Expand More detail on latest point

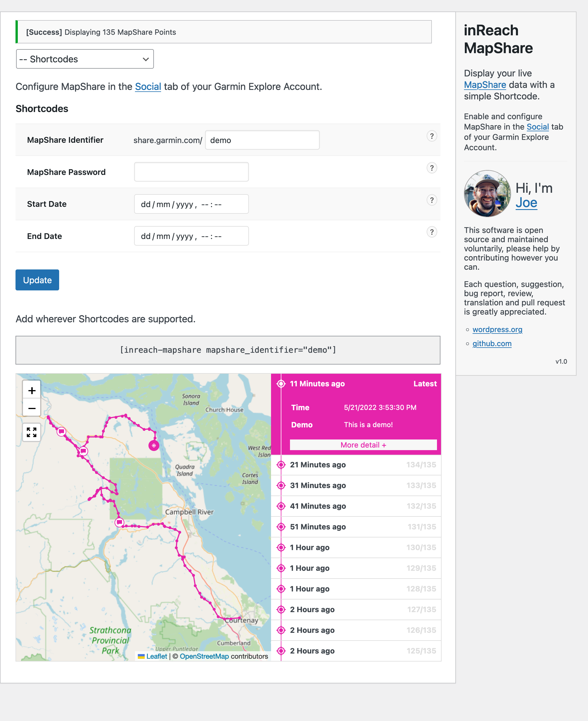pyautogui.click(x=363, y=445)
